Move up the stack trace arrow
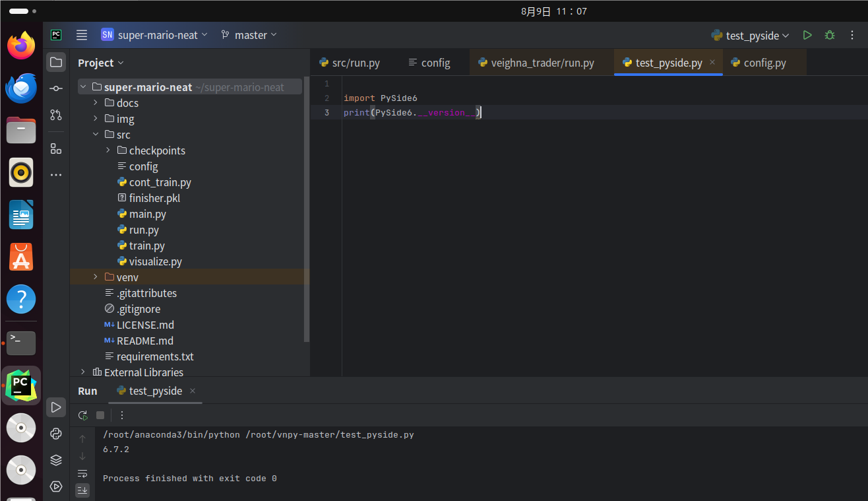The width and height of the screenshot is (868, 501). [x=82, y=438]
